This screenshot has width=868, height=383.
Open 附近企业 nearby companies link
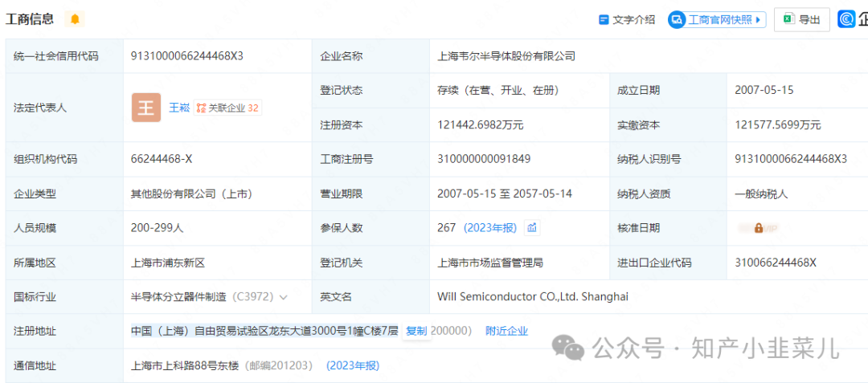tap(507, 331)
